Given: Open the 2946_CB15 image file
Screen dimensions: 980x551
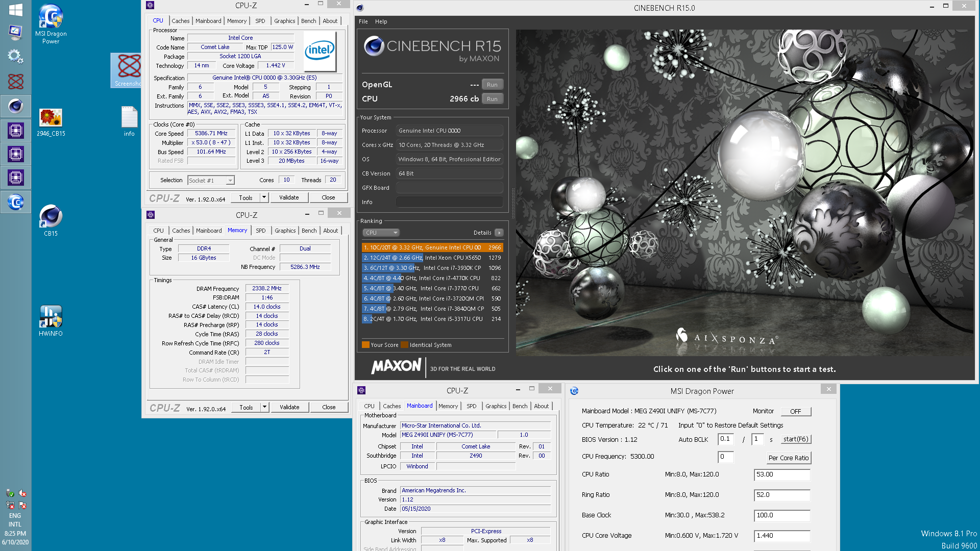Looking at the screenshot, I should pyautogui.click(x=51, y=122).
